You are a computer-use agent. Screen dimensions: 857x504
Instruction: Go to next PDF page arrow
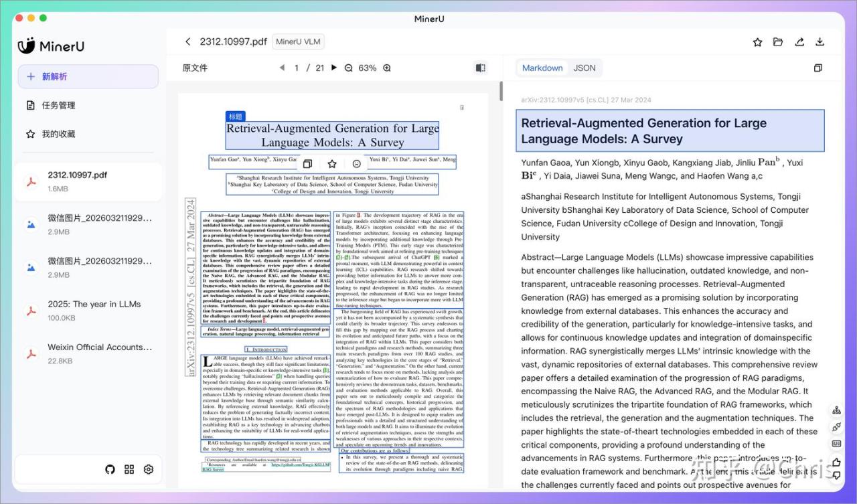(334, 68)
